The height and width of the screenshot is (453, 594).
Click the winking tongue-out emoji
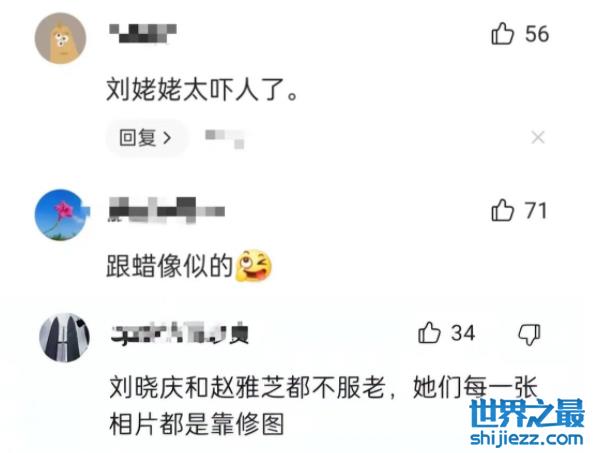[253, 266]
